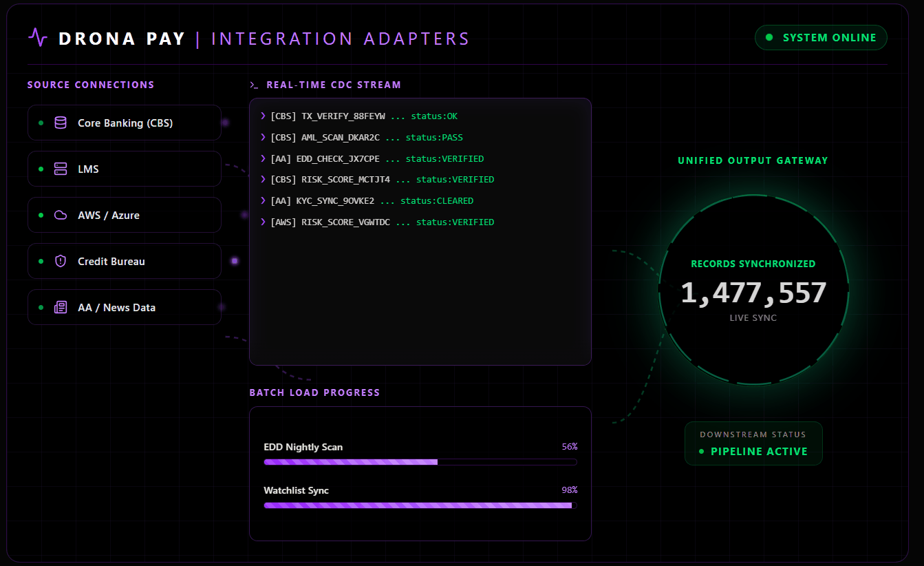The image size is (924, 566).
Task: Click the EDD Nightly Scan progress bar
Action: (x=420, y=462)
